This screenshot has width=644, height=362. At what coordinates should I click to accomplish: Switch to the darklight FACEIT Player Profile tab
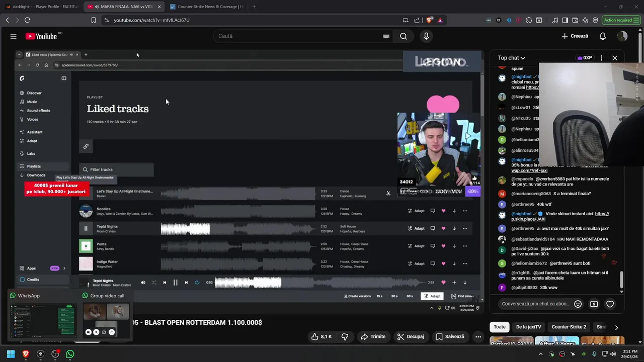(x=41, y=7)
